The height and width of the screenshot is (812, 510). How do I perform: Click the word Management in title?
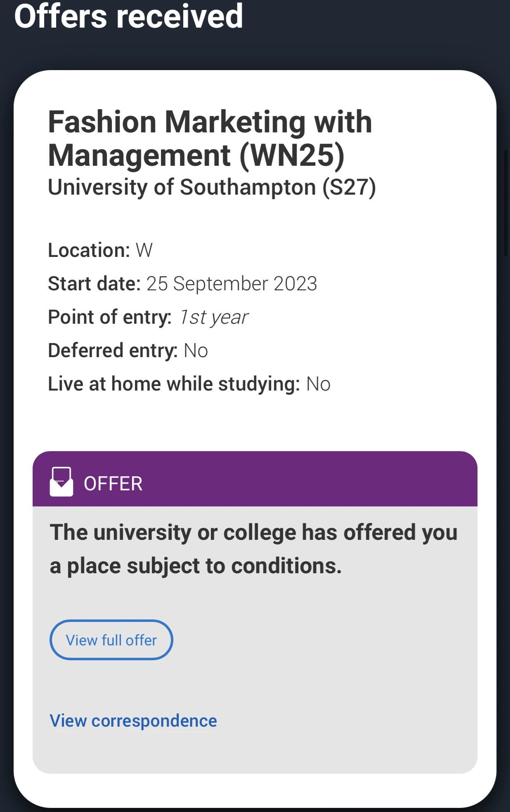[x=139, y=155]
